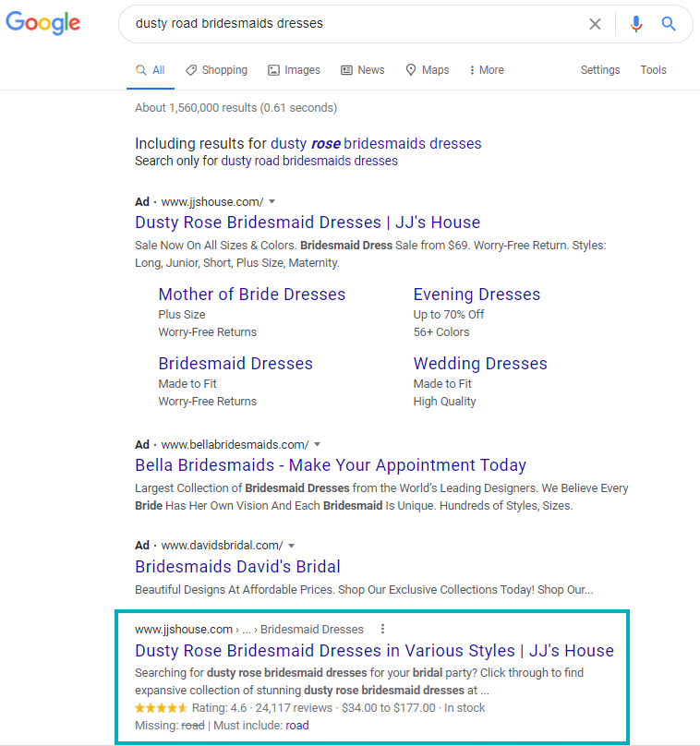Screen dimensions: 700x746
Task: Open the Shopping tab
Action: pyautogui.click(x=216, y=70)
